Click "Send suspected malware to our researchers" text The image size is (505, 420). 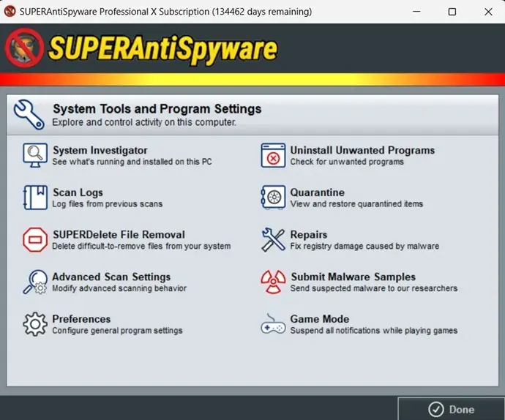tap(374, 288)
